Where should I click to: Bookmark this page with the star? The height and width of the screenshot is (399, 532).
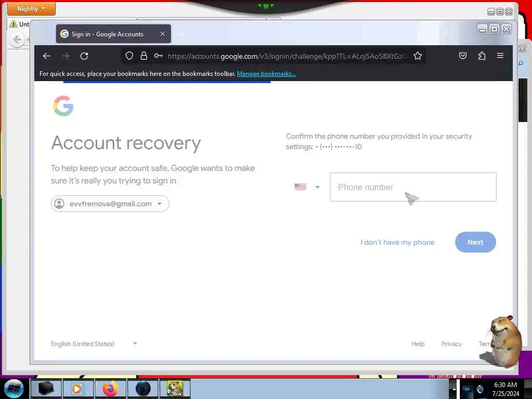pyautogui.click(x=418, y=56)
